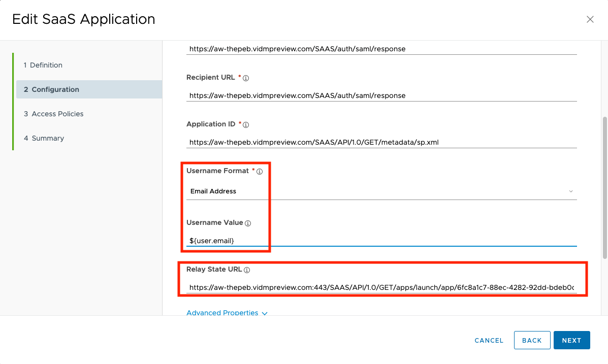Click info icon beside Application ID label
Image resolution: width=608 pixels, height=364 pixels.
click(246, 125)
